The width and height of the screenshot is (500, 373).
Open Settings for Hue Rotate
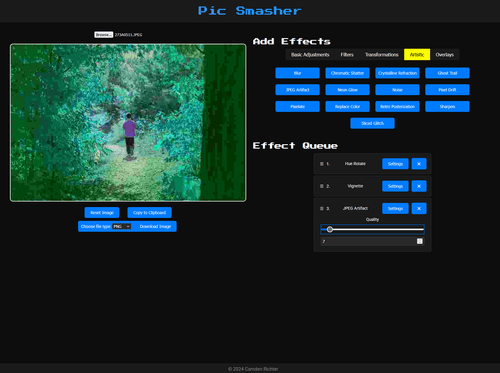[395, 164]
